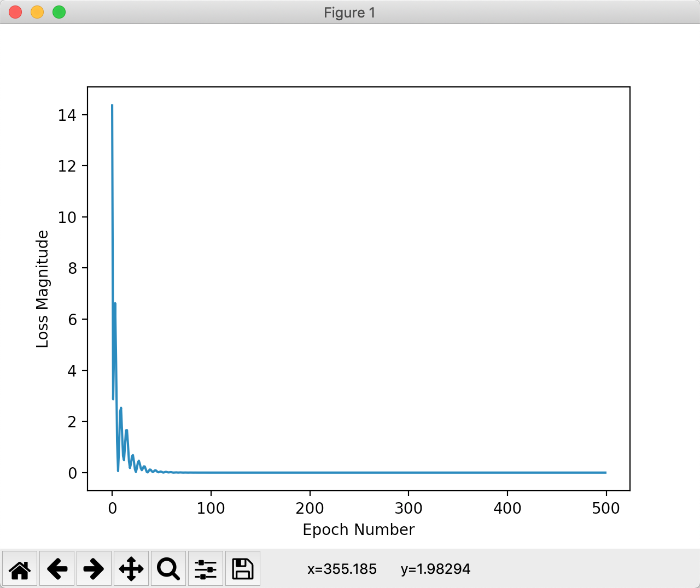Click the y=1.98294 cursor readout
Screen dimensions: 700x588
click(435, 569)
